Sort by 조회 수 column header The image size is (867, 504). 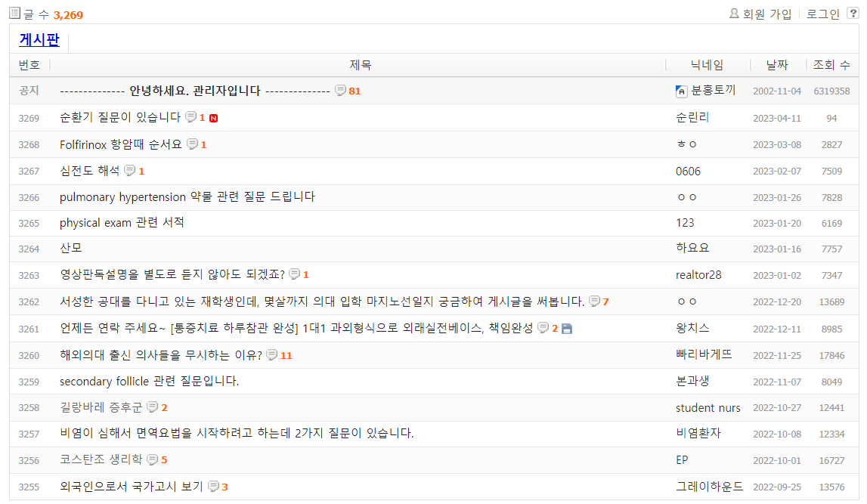tap(831, 65)
